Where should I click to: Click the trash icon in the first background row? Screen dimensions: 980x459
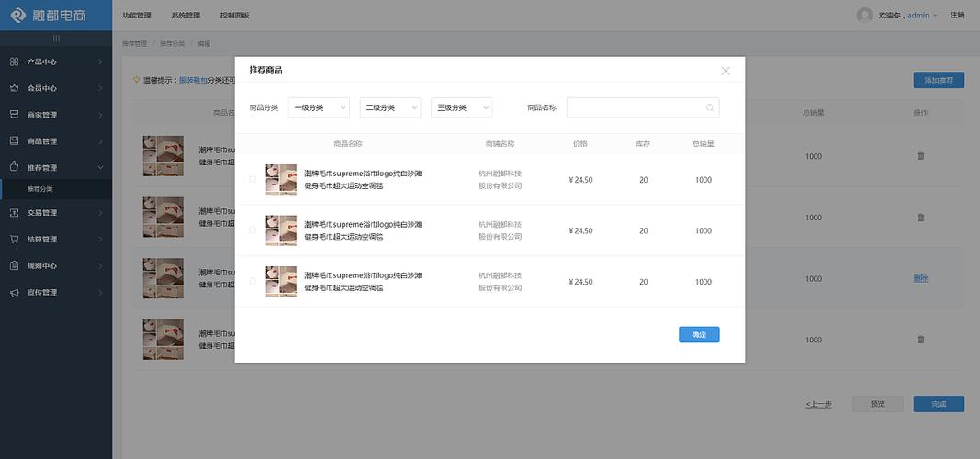(920, 156)
